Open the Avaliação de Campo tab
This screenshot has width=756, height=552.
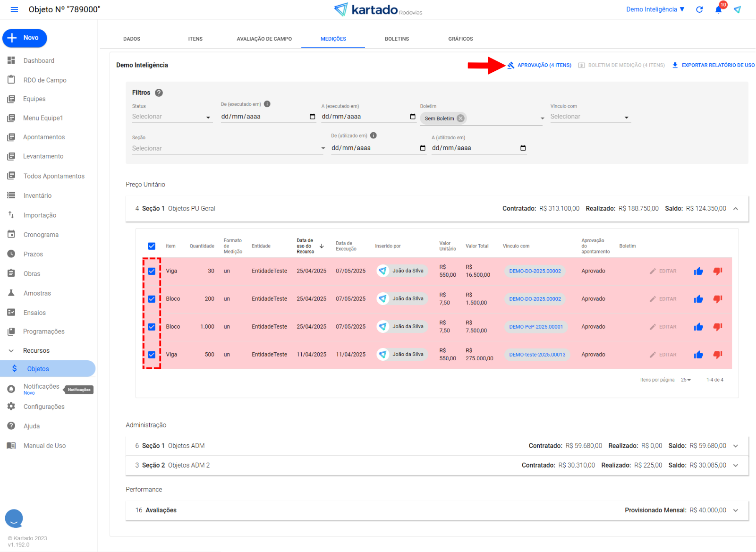[264, 39]
